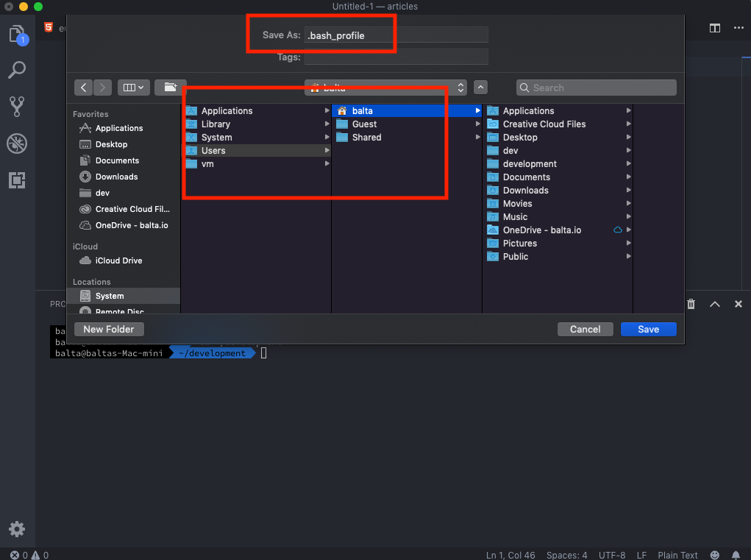Open notifications bell in status bar
Image resolution: width=751 pixels, height=560 pixels.
(x=736, y=555)
